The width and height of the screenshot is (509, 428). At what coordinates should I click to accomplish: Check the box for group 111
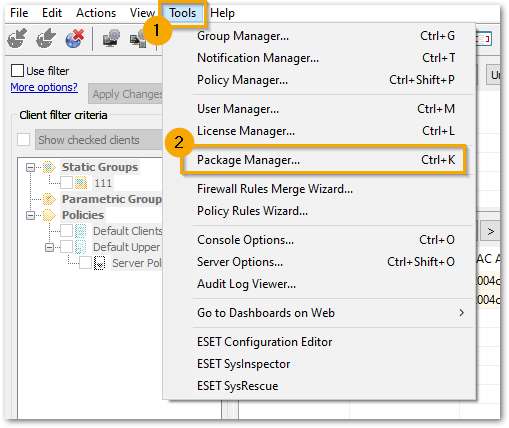pos(66,183)
